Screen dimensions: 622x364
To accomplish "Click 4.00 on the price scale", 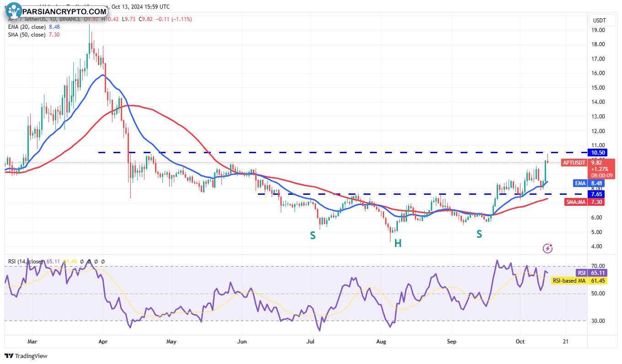I will [x=597, y=246].
